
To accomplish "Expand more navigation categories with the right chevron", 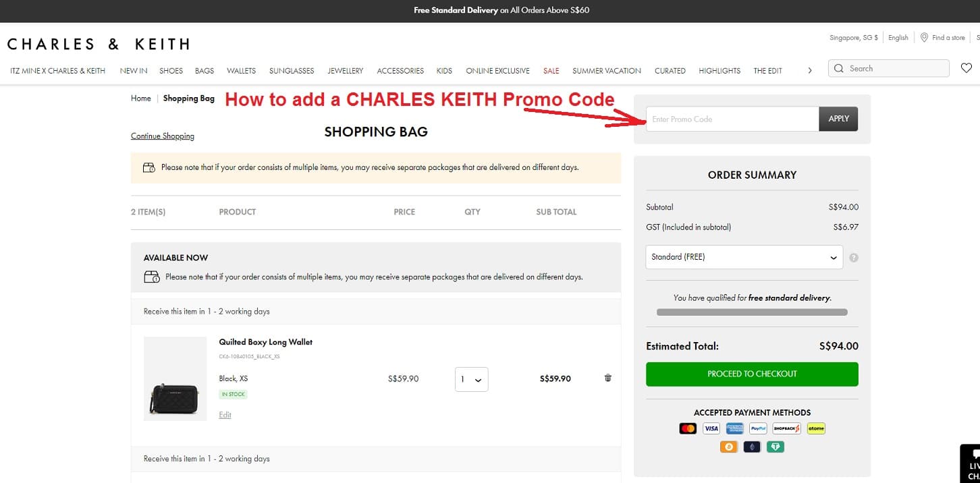I will pyautogui.click(x=809, y=70).
